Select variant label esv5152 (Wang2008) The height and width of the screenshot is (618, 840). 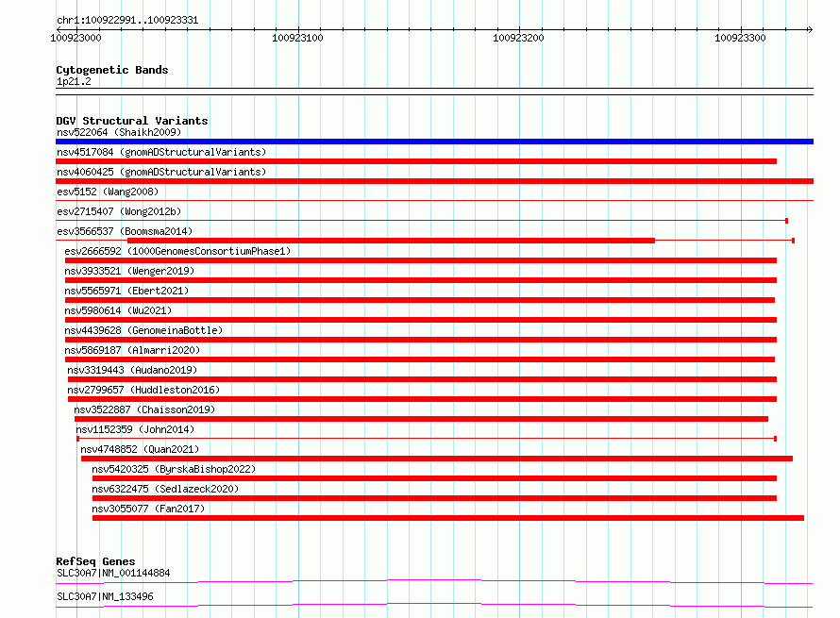[x=108, y=192]
